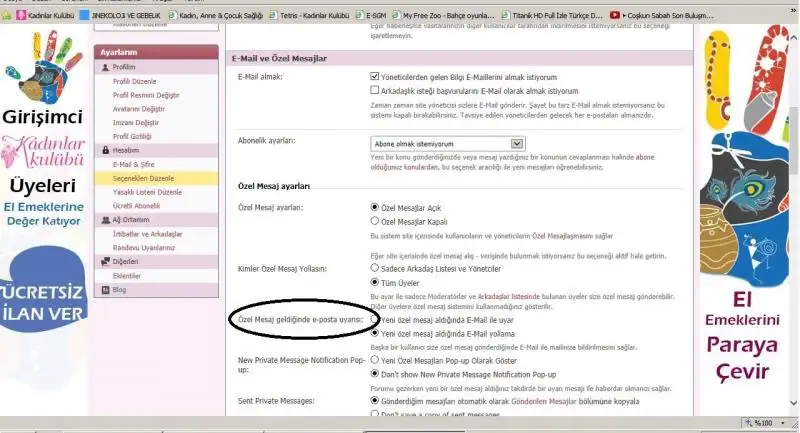Click the Diğerleri section icon
Image resolution: width=800 pixels, height=433 pixels.
tap(104, 261)
